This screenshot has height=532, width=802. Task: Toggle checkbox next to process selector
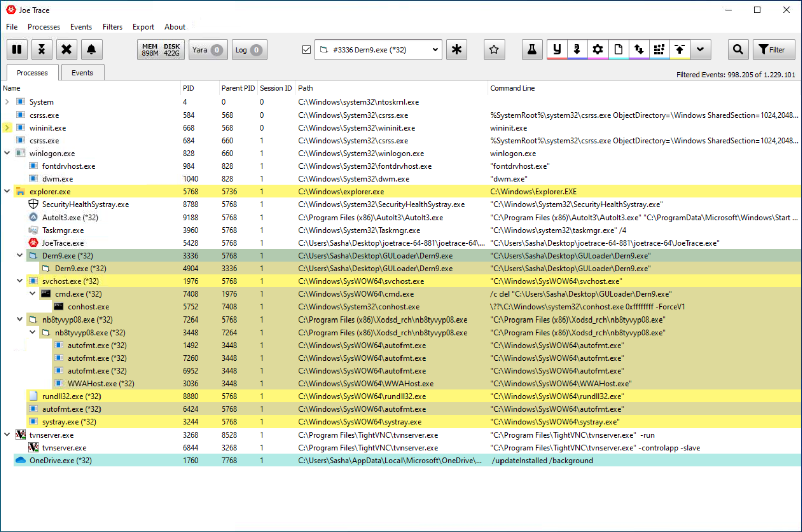point(306,50)
